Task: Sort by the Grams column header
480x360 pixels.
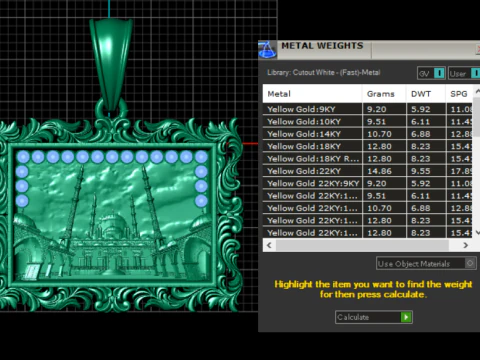Action: (x=384, y=94)
